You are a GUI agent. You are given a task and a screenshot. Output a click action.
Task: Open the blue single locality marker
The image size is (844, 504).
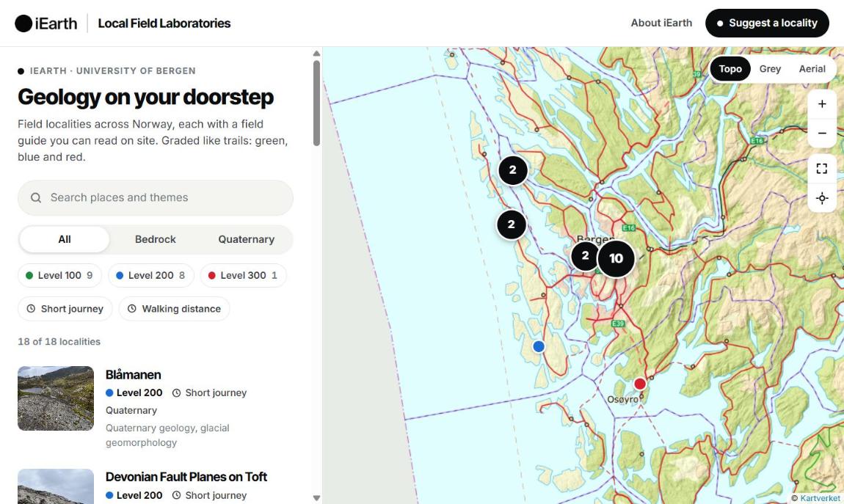[538, 346]
